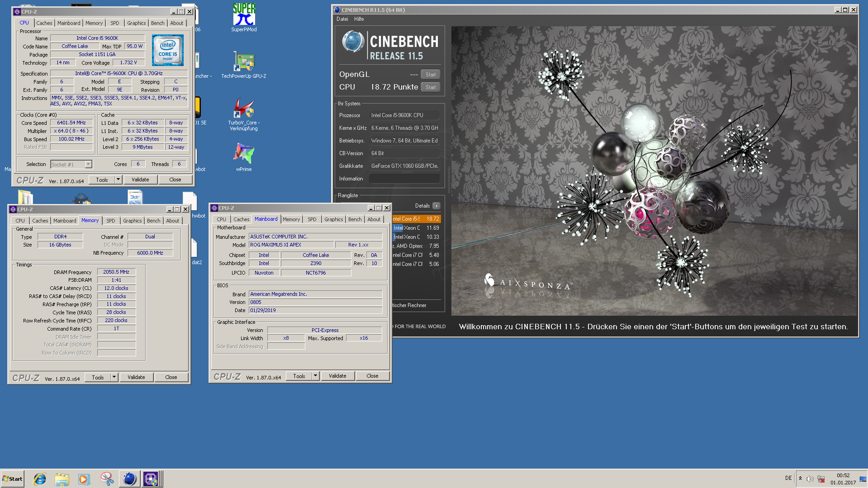Open the Start menu
Image resolution: width=868 pixels, height=488 pixels.
point(12,479)
